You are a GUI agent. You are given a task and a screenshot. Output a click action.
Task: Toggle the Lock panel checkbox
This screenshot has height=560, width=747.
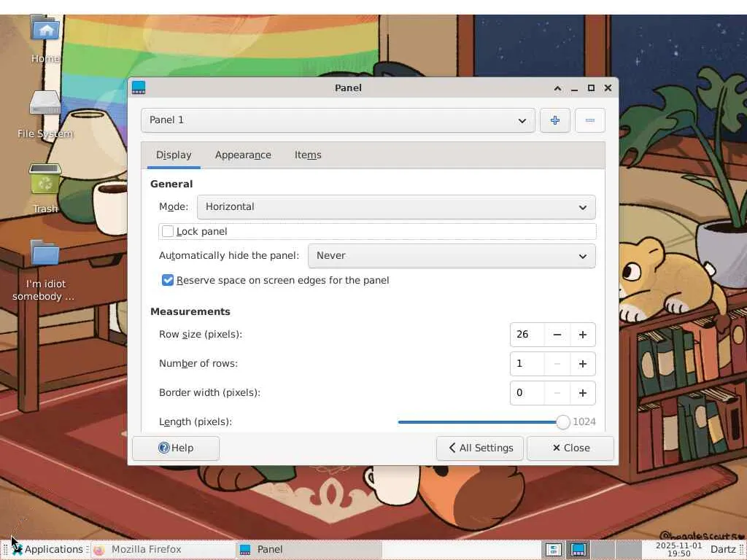168,231
